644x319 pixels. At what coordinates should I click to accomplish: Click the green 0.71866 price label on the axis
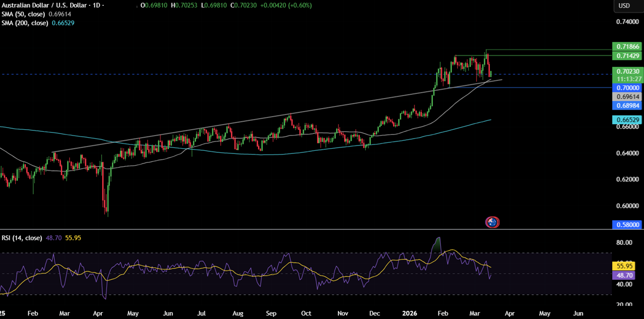coord(627,46)
